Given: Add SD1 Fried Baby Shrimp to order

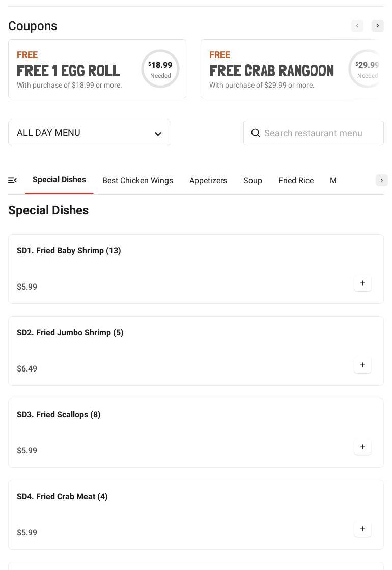Looking at the screenshot, I should click(x=362, y=283).
